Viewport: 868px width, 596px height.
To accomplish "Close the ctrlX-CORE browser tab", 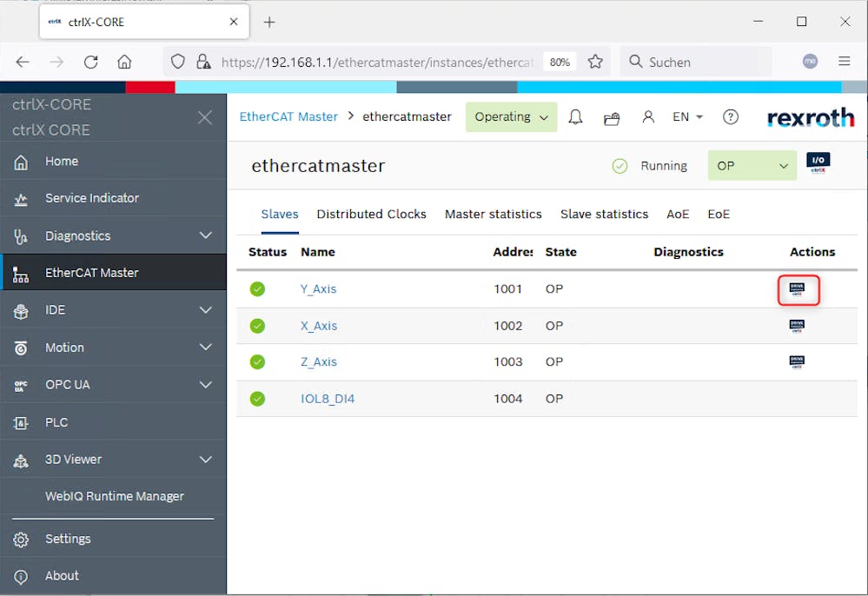I will 234,22.
